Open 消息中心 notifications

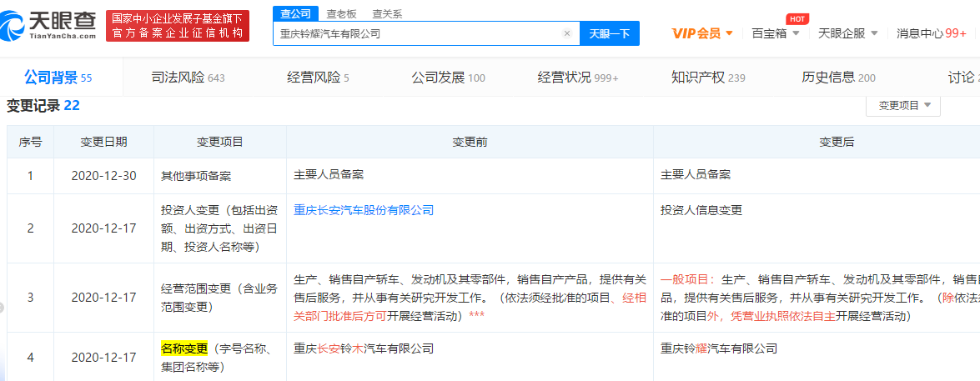[x=932, y=33]
